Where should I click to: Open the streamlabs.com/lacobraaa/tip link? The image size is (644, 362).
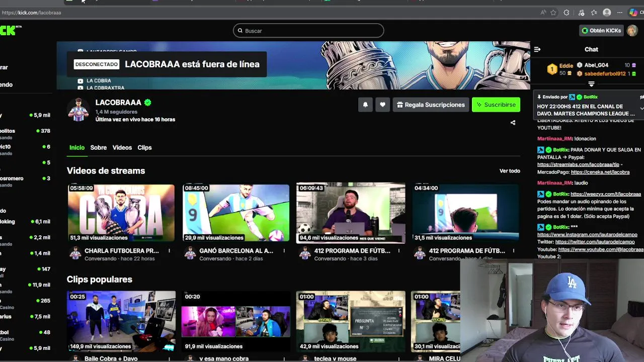pyautogui.click(x=578, y=164)
